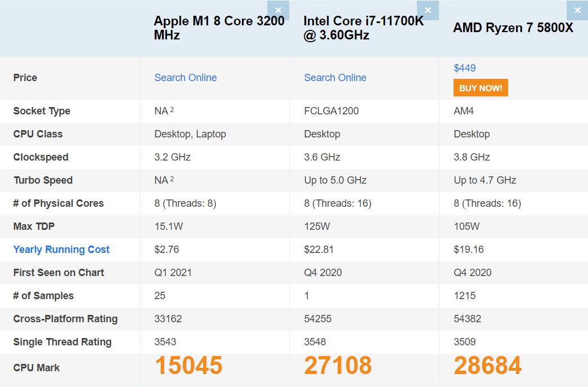Click the 27108 CPU Mark score

click(338, 366)
